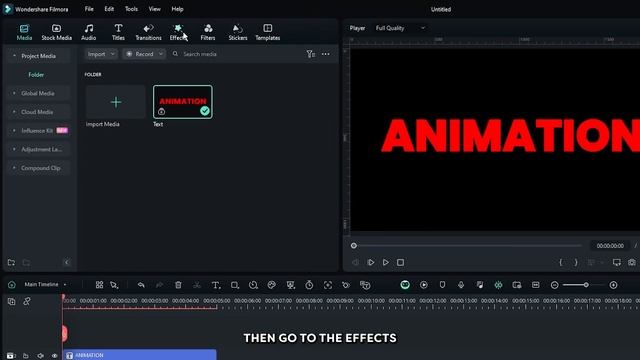This screenshot has width=640, height=360.
Task: Expand the Cloud Media section
Action: (x=38, y=112)
